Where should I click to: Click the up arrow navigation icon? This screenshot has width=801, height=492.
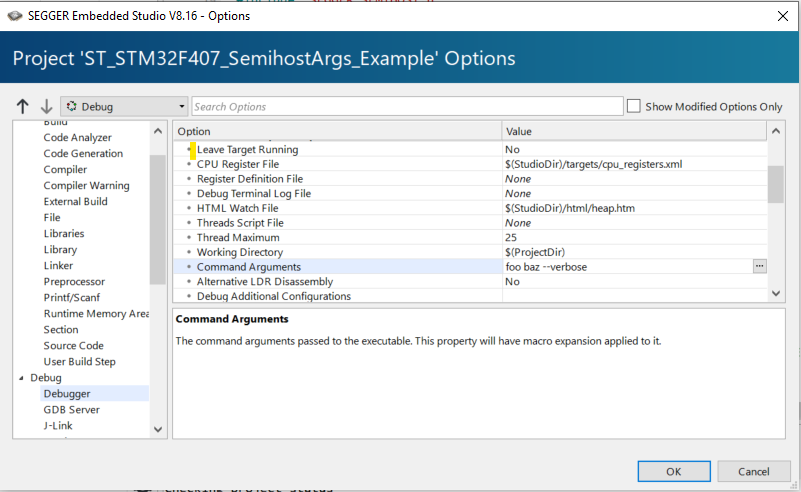point(23,107)
